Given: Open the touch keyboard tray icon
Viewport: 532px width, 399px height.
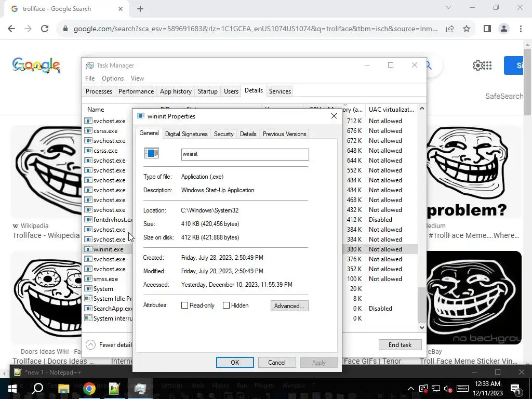Looking at the screenshot, I should [x=462, y=389].
